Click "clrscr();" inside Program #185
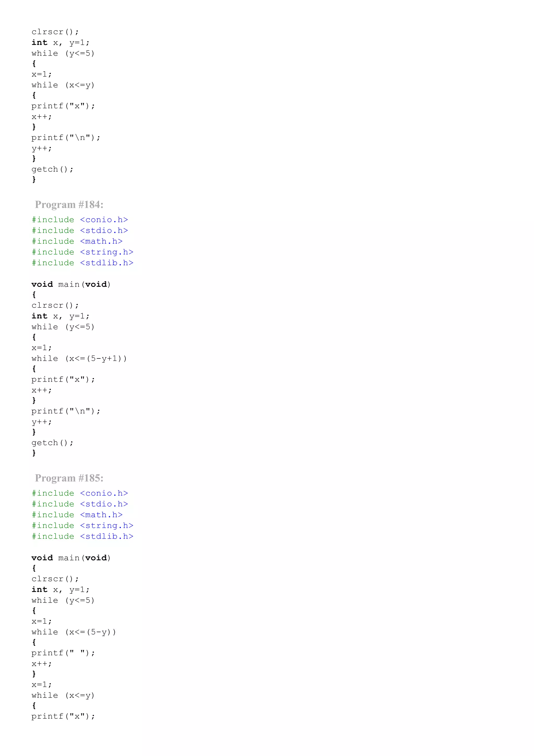The image size is (534, 756). [55, 579]
